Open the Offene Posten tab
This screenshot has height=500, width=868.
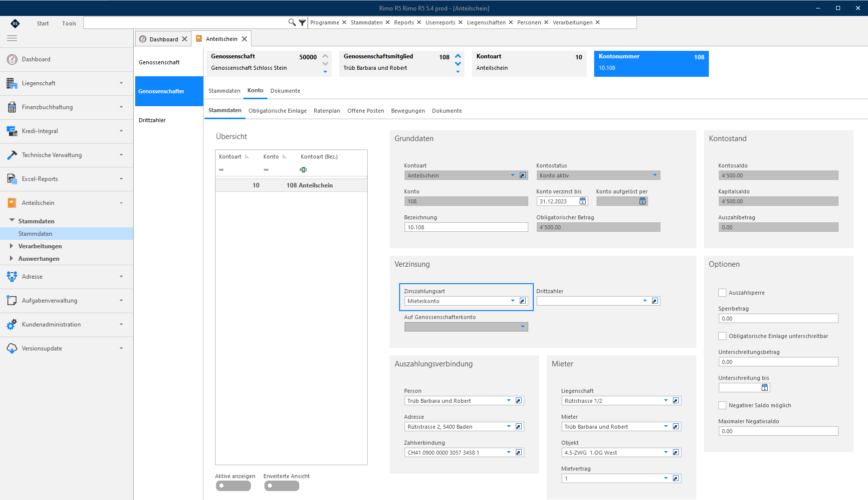pos(366,111)
